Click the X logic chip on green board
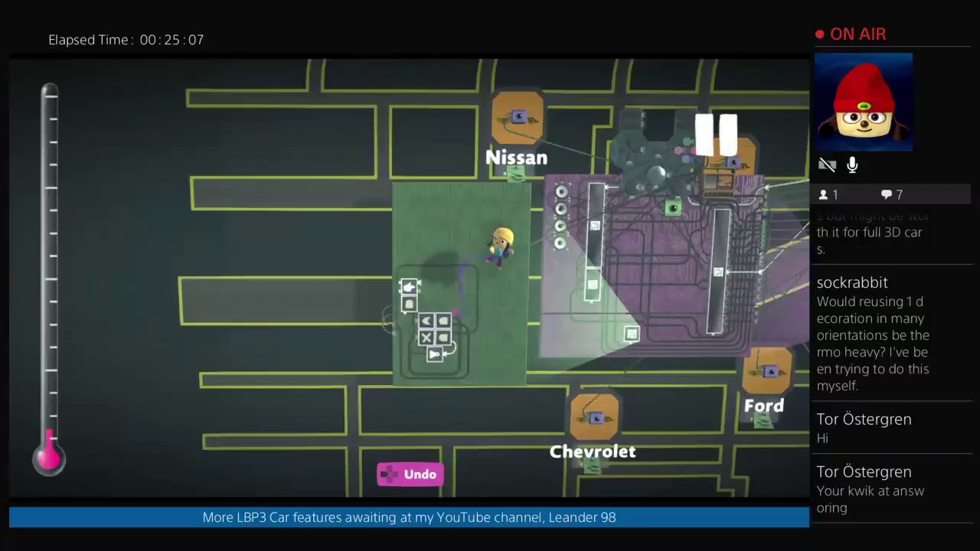Viewport: 980px width, 551px height. tap(426, 337)
